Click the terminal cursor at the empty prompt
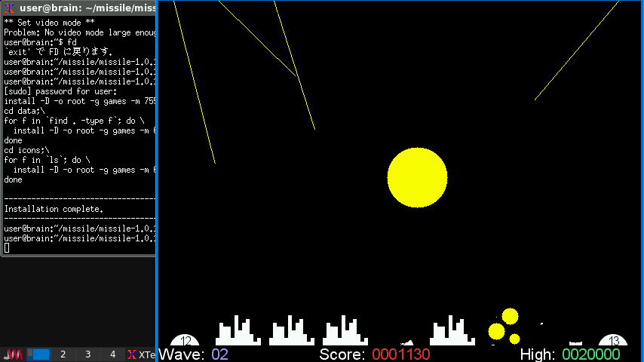 [7, 248]
